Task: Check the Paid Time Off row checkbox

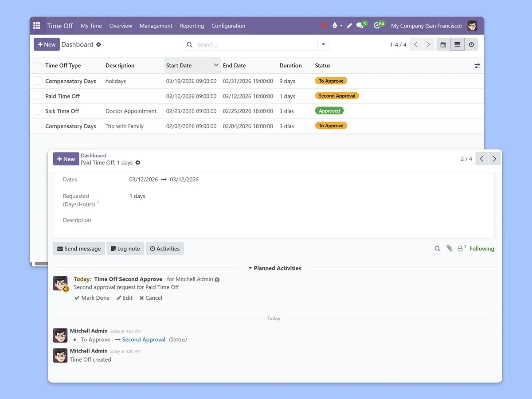Action: pyautogui.click(x=38, y=96)
